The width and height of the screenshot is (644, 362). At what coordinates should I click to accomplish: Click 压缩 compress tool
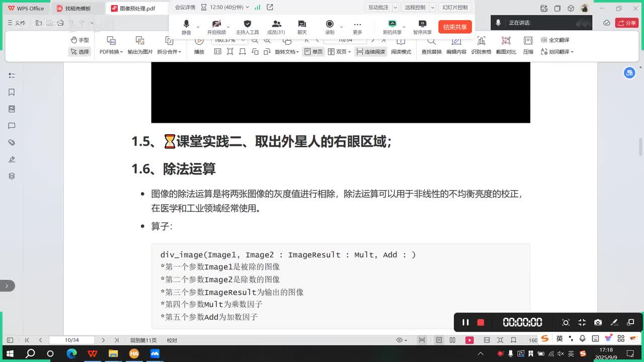click(x=528, y=45)
